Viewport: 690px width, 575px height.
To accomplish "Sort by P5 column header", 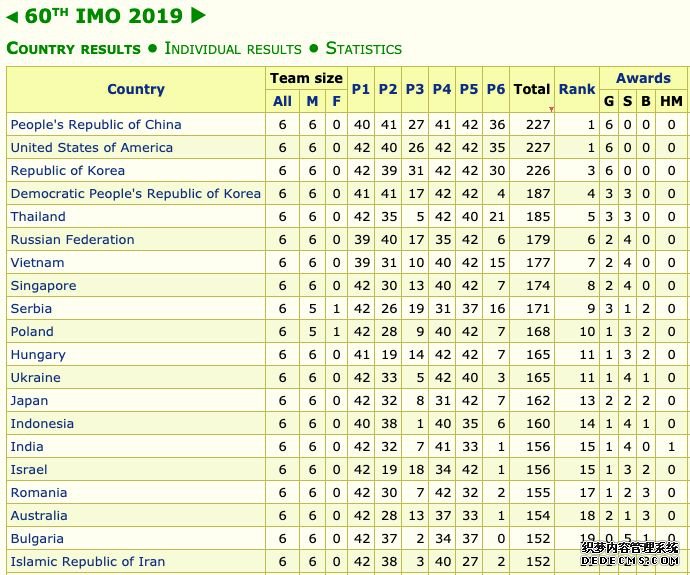I will (x=469, y=89).
